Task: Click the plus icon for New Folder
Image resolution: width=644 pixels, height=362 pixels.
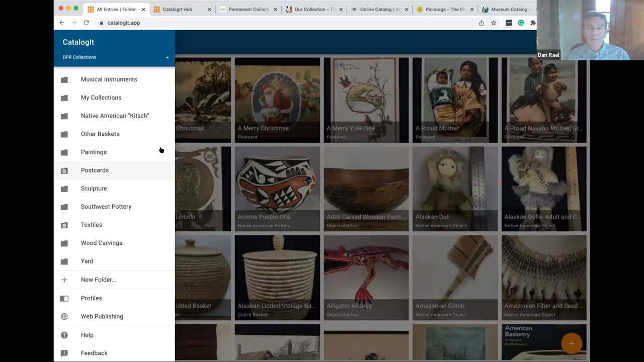Action: 64,280
